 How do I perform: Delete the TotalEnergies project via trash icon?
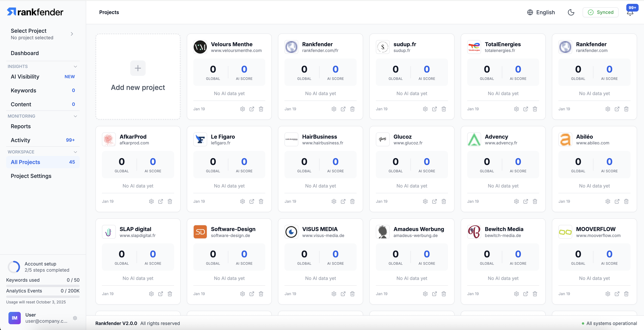(x=535, y=109)
